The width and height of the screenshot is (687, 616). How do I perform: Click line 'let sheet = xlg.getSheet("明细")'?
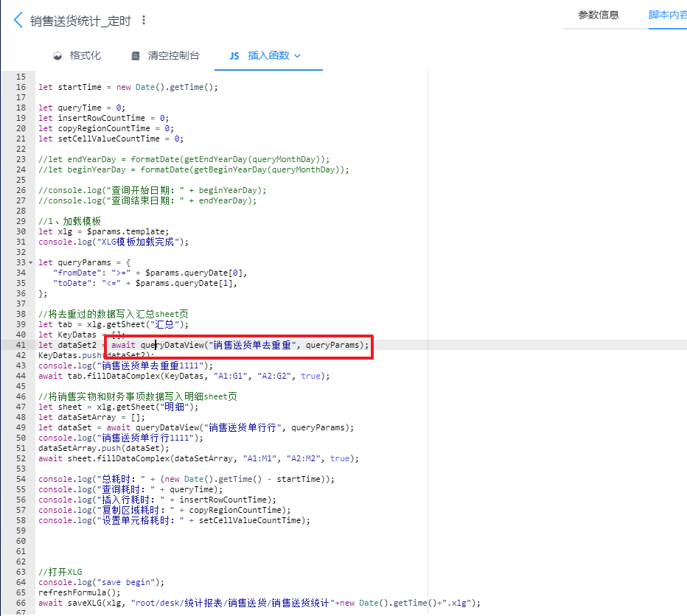coord(118,407)
